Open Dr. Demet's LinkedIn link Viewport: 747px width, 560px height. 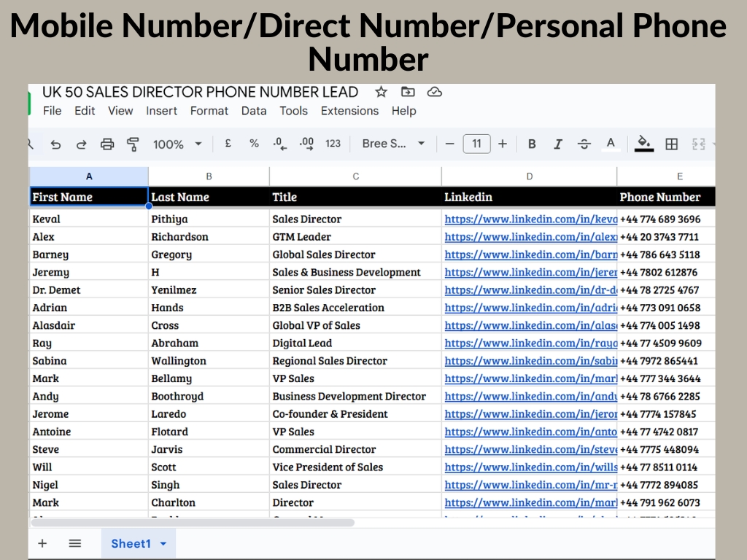[531, 290]
